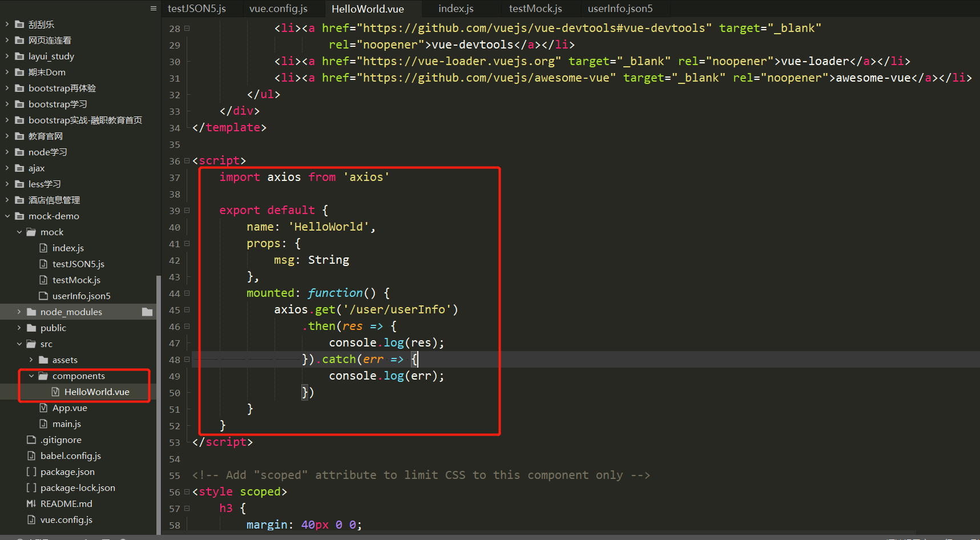The image size is (980, 540).
Task: Click the folder badge on node_modules row
Action: coord(147,312)
